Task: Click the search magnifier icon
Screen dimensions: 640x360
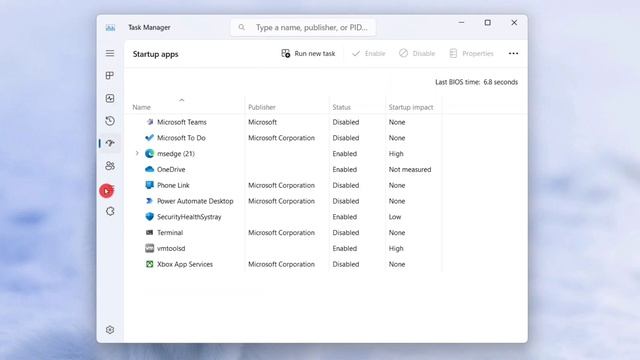Action: [x=242, y=27]
